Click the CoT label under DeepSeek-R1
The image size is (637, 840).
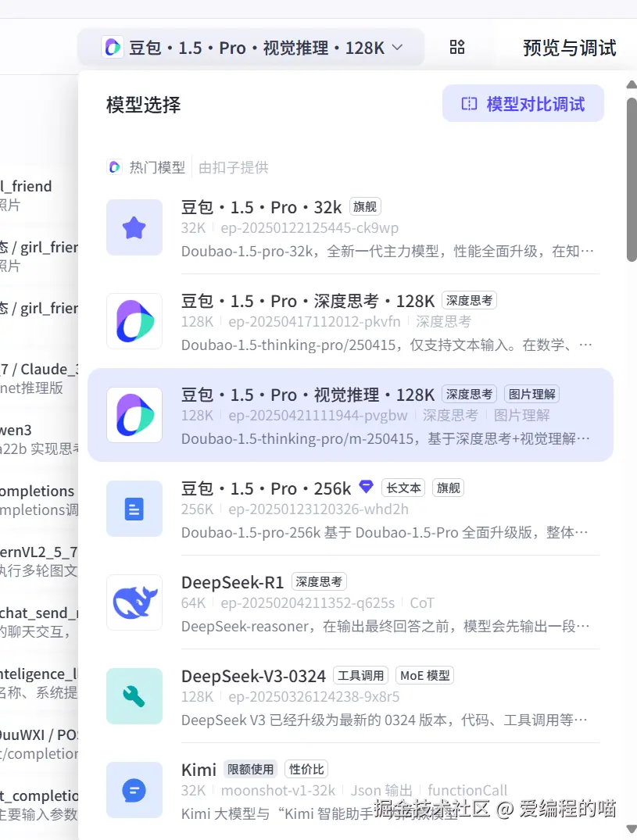click(422, 602)
